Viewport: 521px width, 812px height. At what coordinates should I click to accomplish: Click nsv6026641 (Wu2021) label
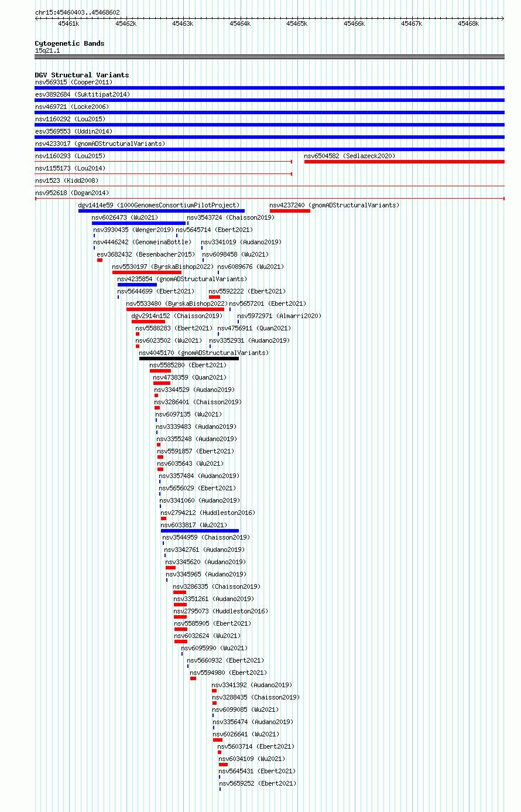(x=246, y=735)
